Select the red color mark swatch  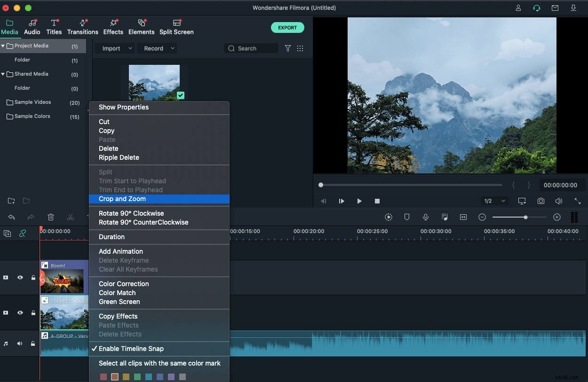[103, 376]
